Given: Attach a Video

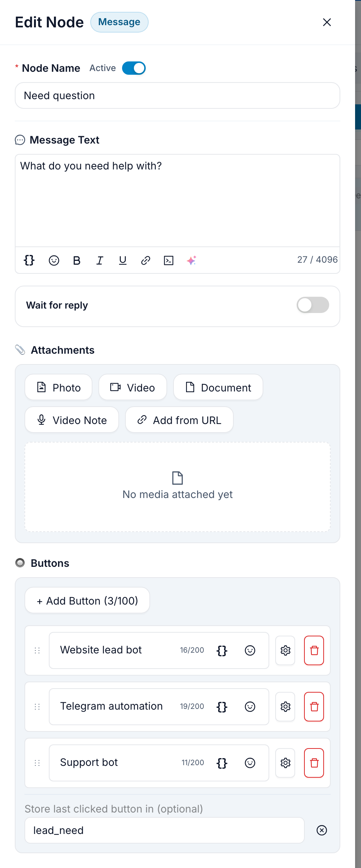Looking at the screenshot, I should click(x=133, y=387).
